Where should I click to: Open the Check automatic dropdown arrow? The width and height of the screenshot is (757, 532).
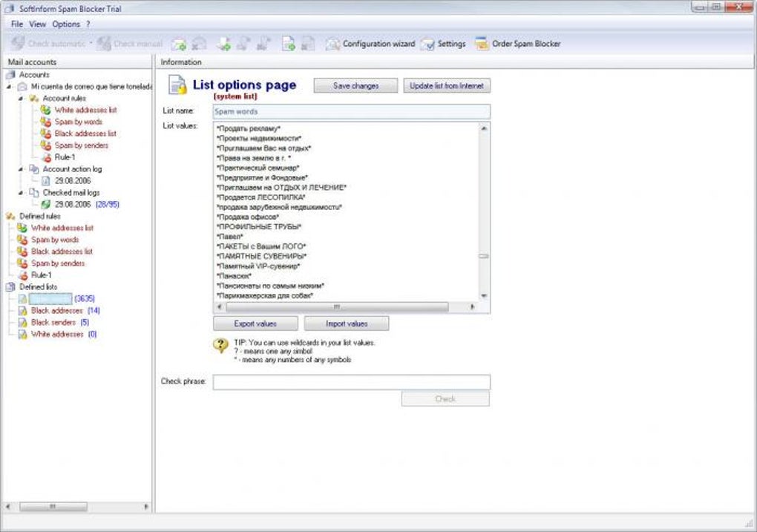[x=91, y=44]
